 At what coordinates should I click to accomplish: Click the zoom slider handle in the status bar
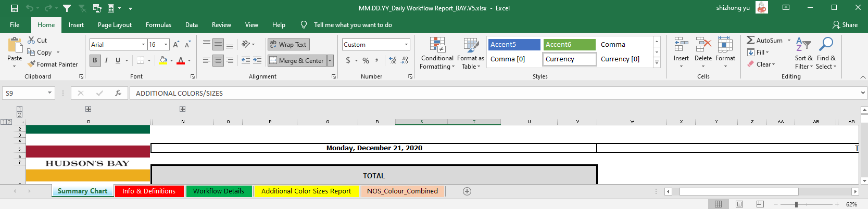click(796, 204)
